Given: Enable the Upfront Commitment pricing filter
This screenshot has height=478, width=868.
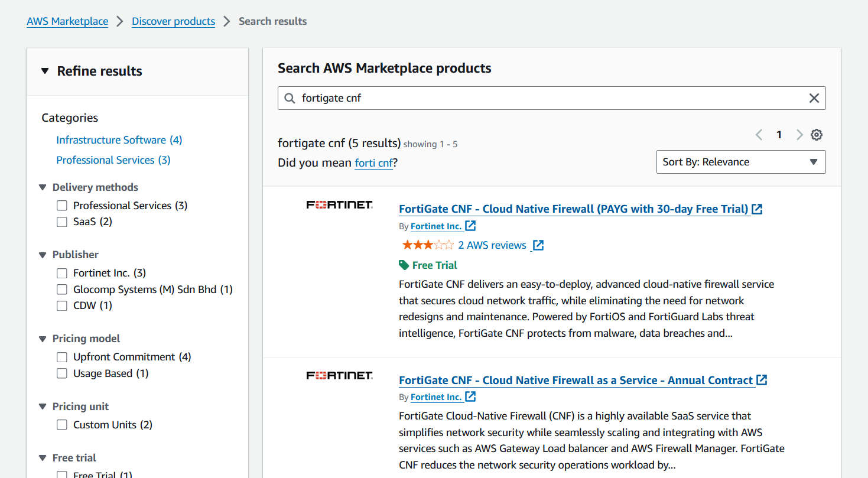Looking at the screenshot, I should point(62,357).
